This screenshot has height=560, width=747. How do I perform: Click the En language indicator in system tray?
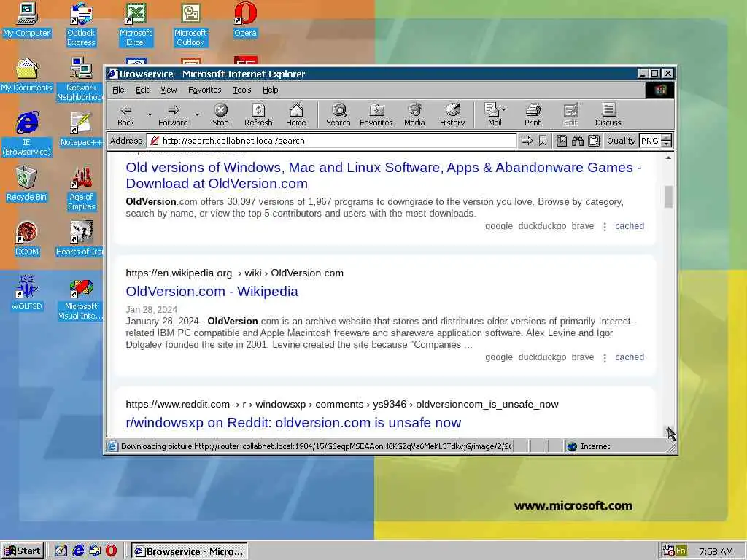tap(681, 551)
